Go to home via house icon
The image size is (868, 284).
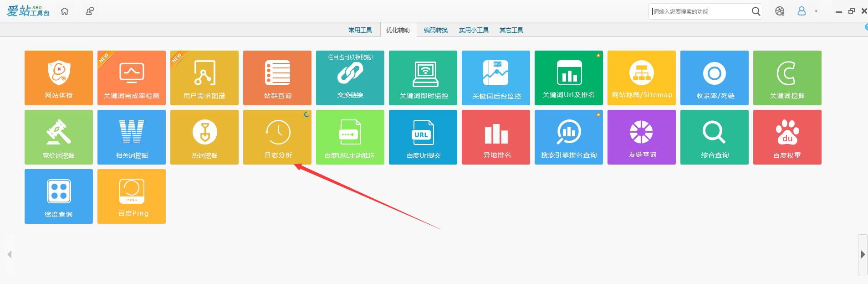click(x=65, y=11)
